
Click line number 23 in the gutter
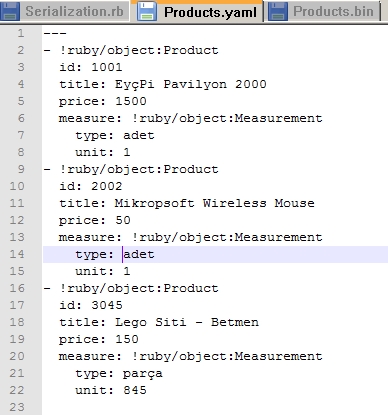pos(17,407)
